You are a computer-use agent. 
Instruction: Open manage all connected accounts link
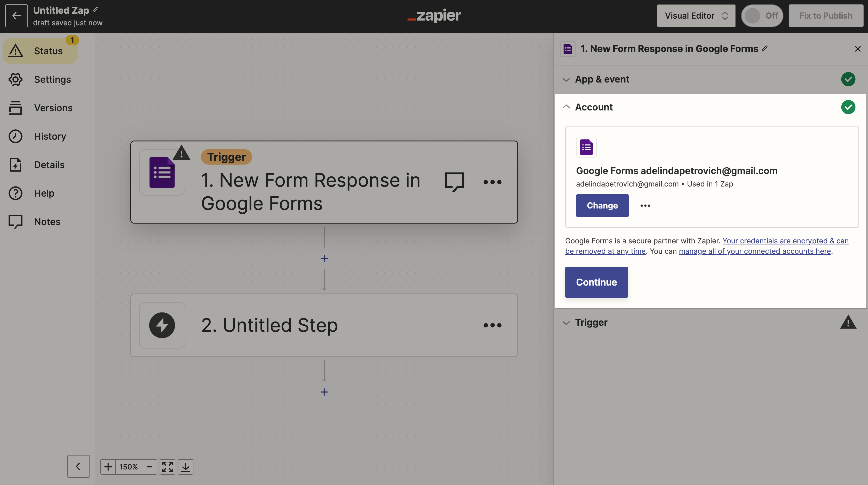point(755,251)
